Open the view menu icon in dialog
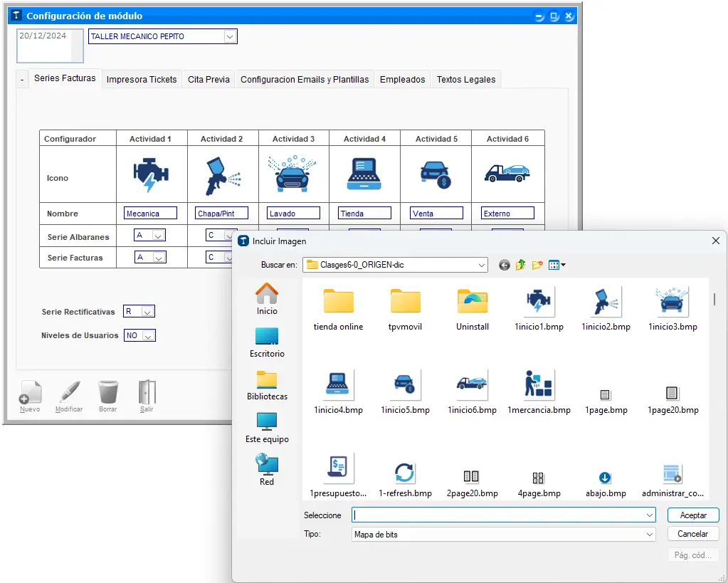Viewport: 728px width, 583px height. 557,265
